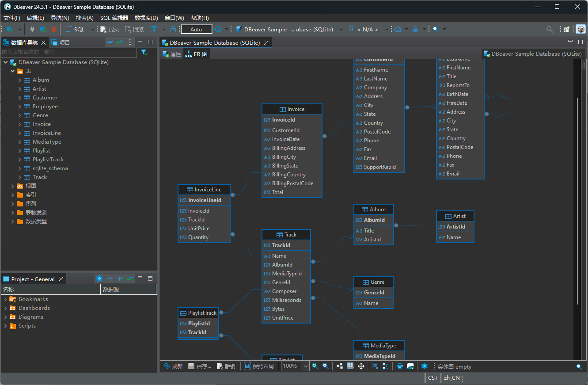Click the save diagram as image icon
588x385 pixels.
click(x=410, y=366)
